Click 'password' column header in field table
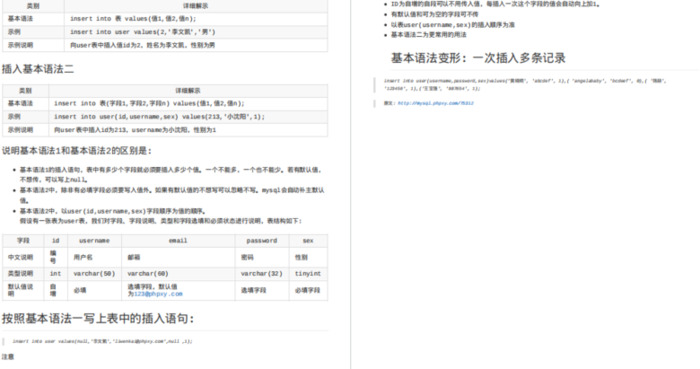700x369 pixels. click(262, 240)
